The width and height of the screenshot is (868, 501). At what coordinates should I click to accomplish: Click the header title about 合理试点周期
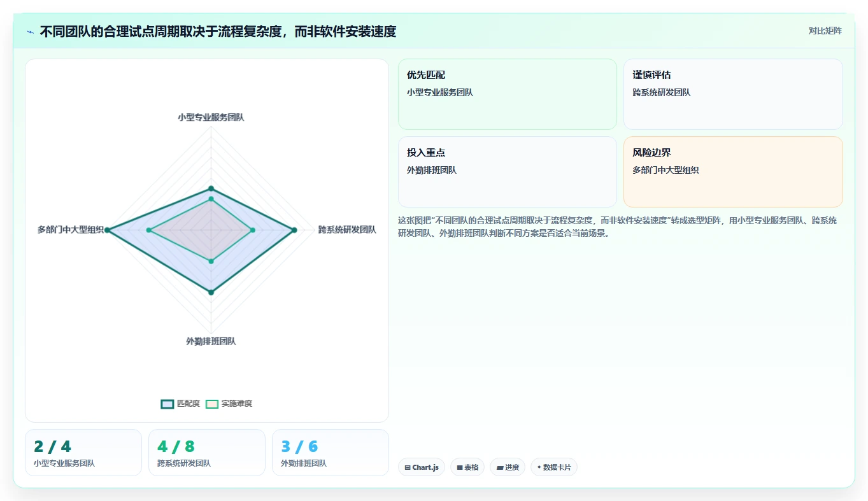218,31
